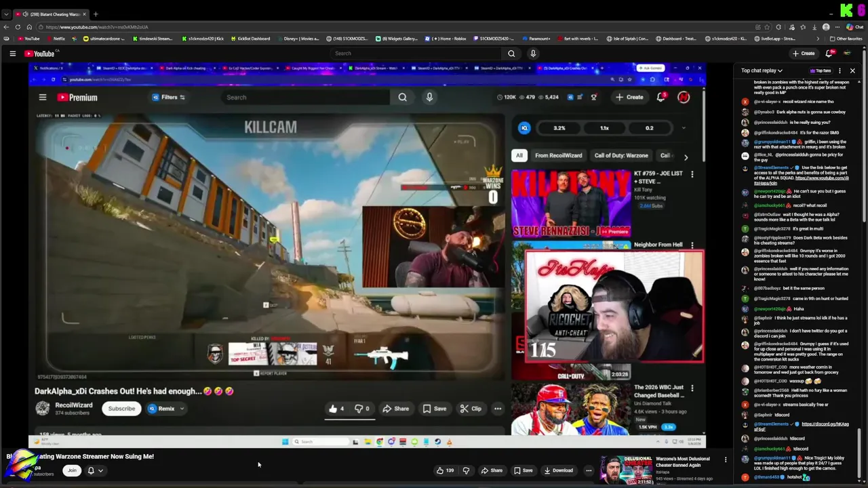Open the Copilot Chat button in the toolbar
The width and height of the screenshot is (868, 488).
(x=854, y=27)
